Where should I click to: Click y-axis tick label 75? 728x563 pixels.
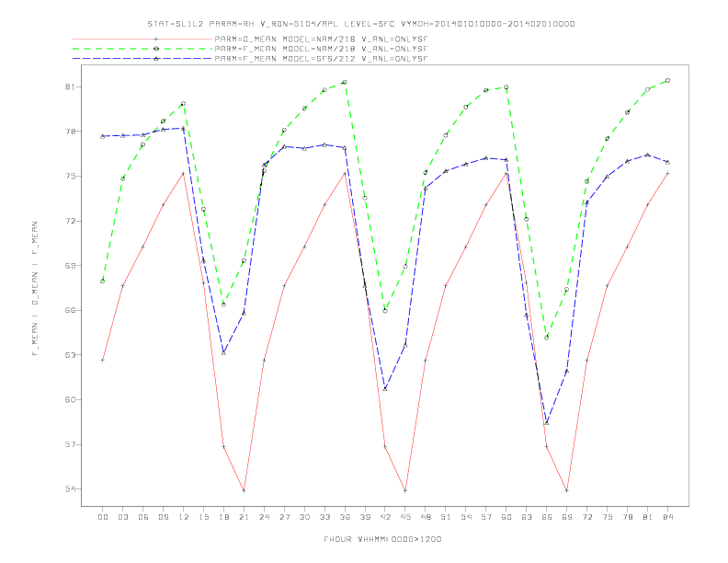pos(70,176)
